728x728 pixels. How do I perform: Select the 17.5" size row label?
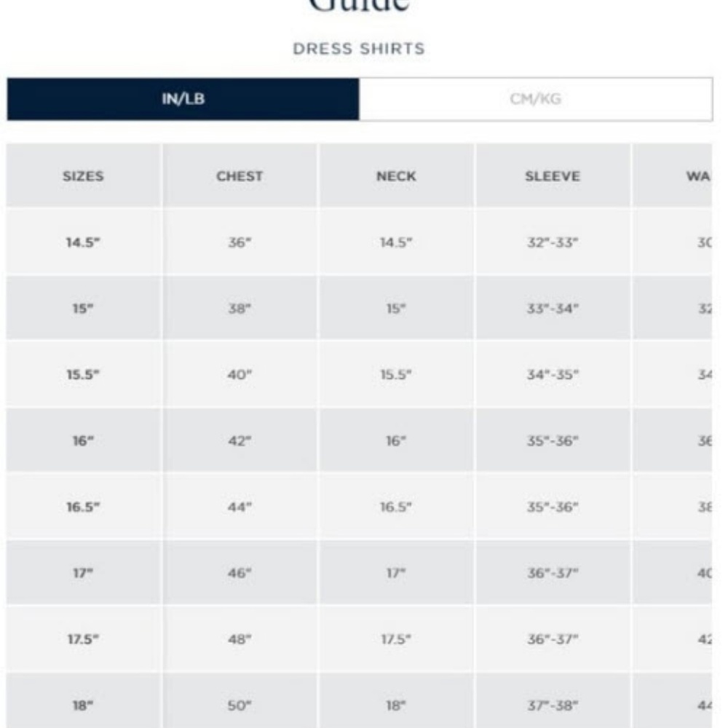coord(82,639)
